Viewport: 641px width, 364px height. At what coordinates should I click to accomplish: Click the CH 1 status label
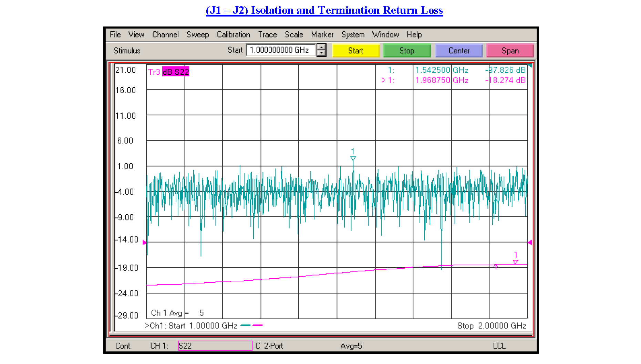(158, 346)
